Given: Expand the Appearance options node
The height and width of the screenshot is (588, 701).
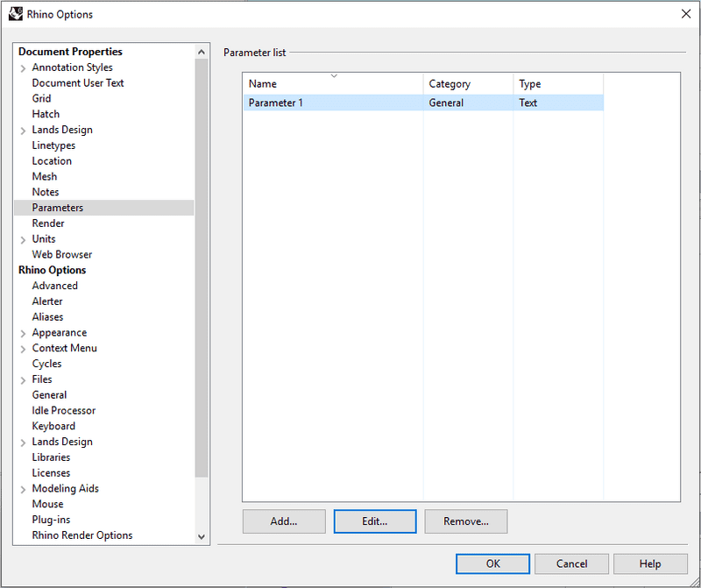Looking at the screenshot, I should pyautogui.click(x=23, y=333).
